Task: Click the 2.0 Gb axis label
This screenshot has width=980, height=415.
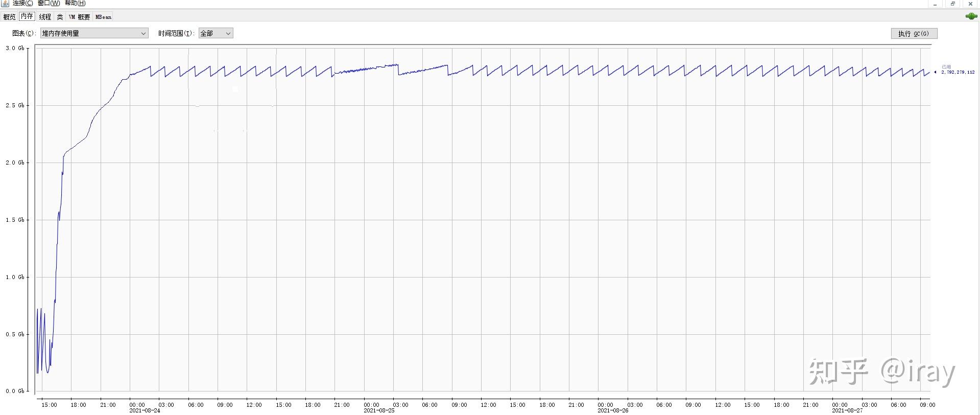Action: (15, 163)
